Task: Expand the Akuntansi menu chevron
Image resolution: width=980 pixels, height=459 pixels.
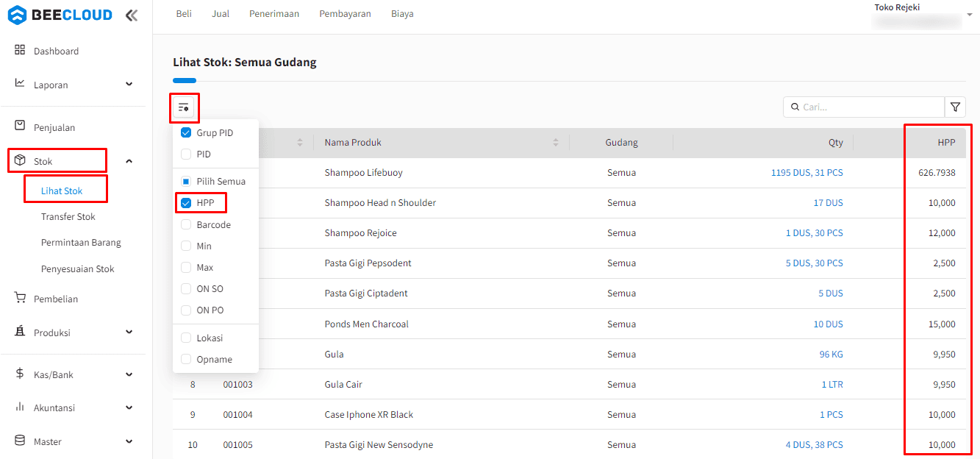Action: point(129,408)
